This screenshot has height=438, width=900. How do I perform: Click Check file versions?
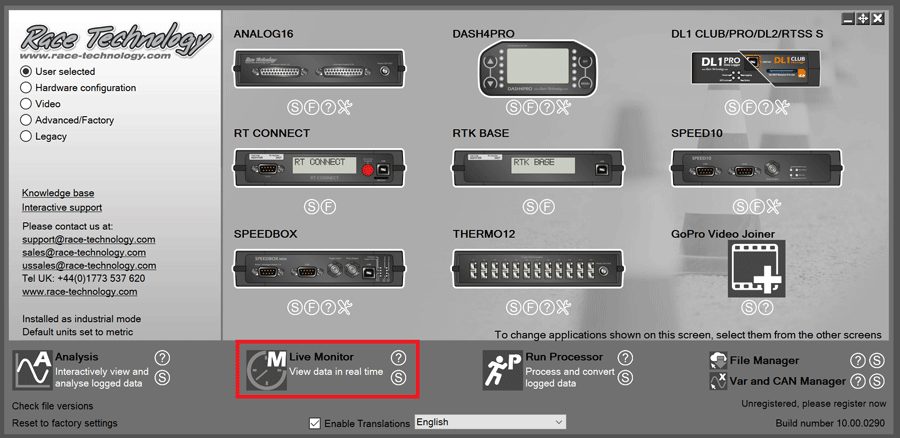52,406
